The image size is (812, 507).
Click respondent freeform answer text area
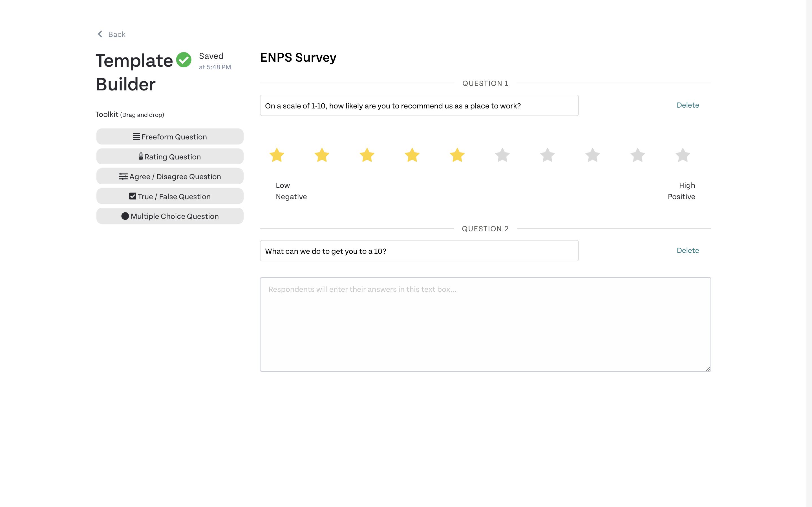(x=485, y=324)
